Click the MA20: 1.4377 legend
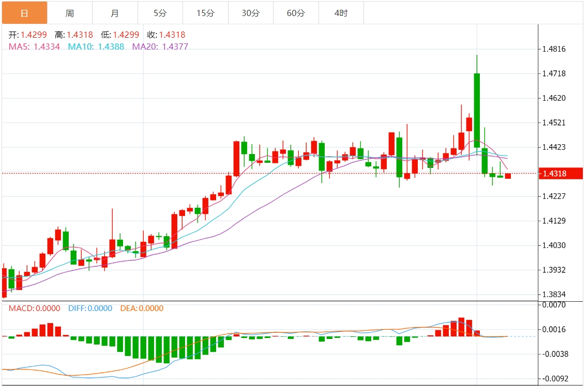Screen dimensions: 588x386 point(160,47)
